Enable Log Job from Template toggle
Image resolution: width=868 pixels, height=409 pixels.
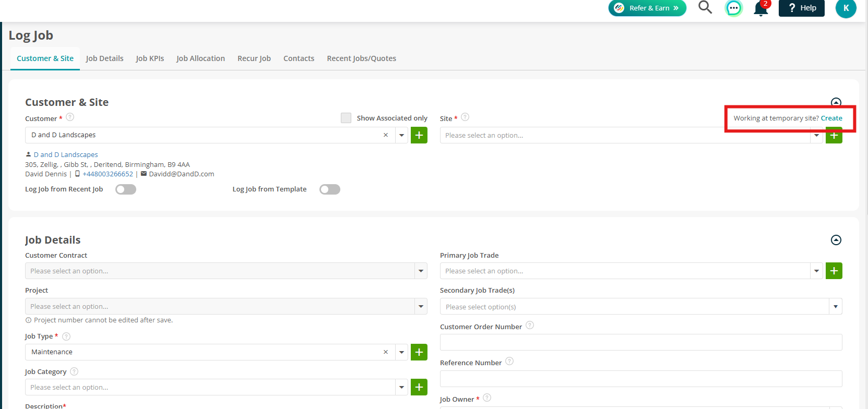pyautogui.click(x=330, y=189)
